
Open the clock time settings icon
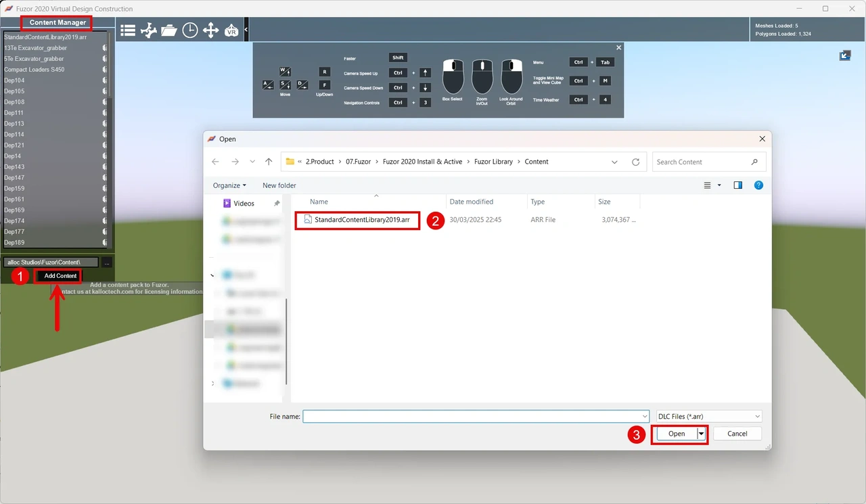tap(190, 30)
